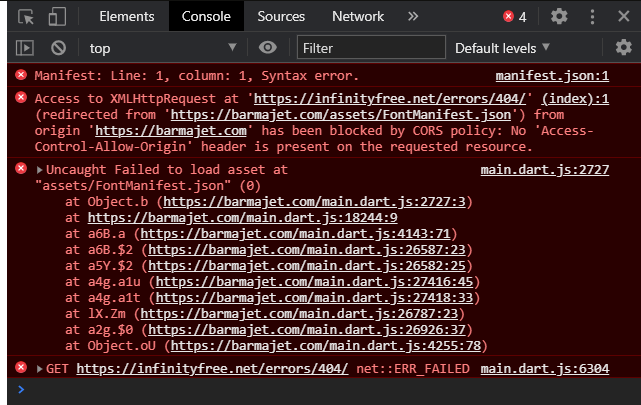Open the Default levels dropdown
Image resolution: width=641 pixels, height=405 pixels.
[x=501, y=48]
